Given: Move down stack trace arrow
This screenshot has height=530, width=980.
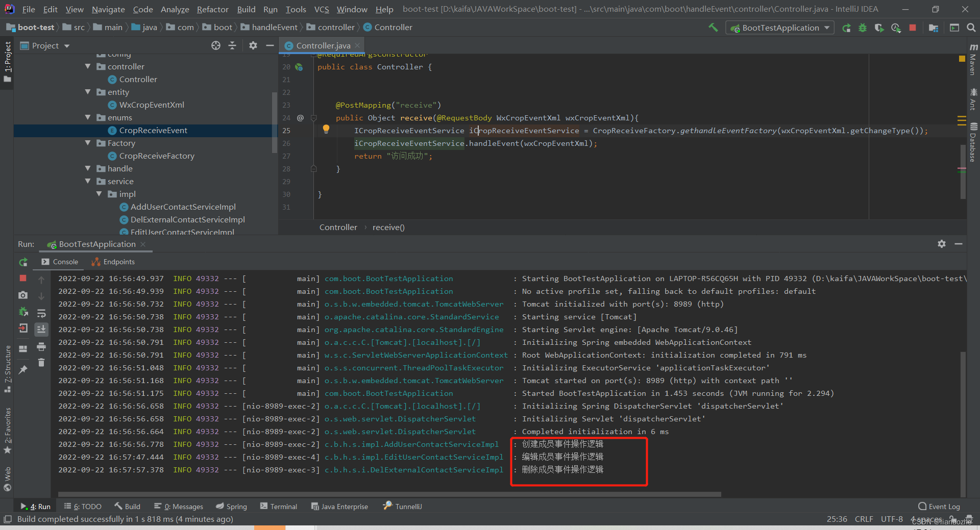Looking at the screenshot, I should click(x=41, y=296).
